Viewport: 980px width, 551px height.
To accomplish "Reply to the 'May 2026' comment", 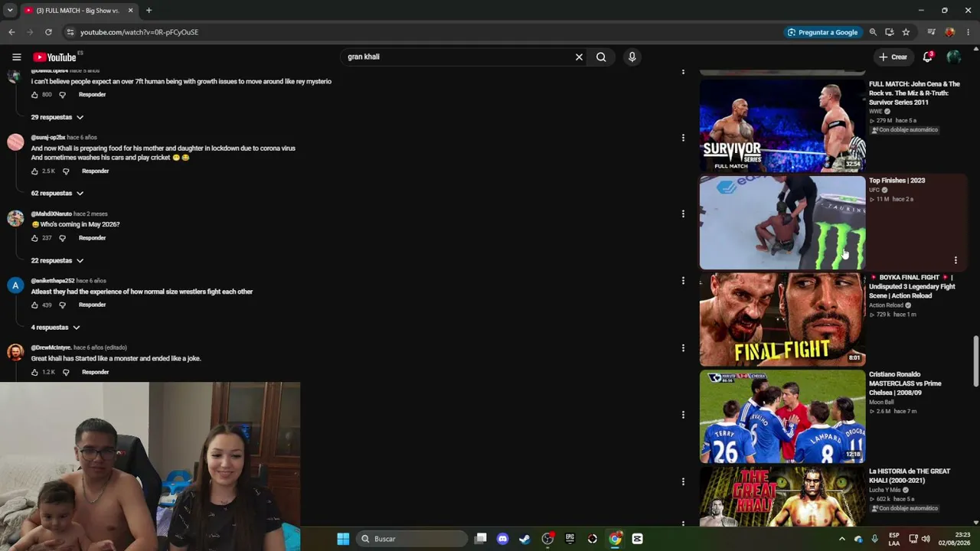I will 92,238.
